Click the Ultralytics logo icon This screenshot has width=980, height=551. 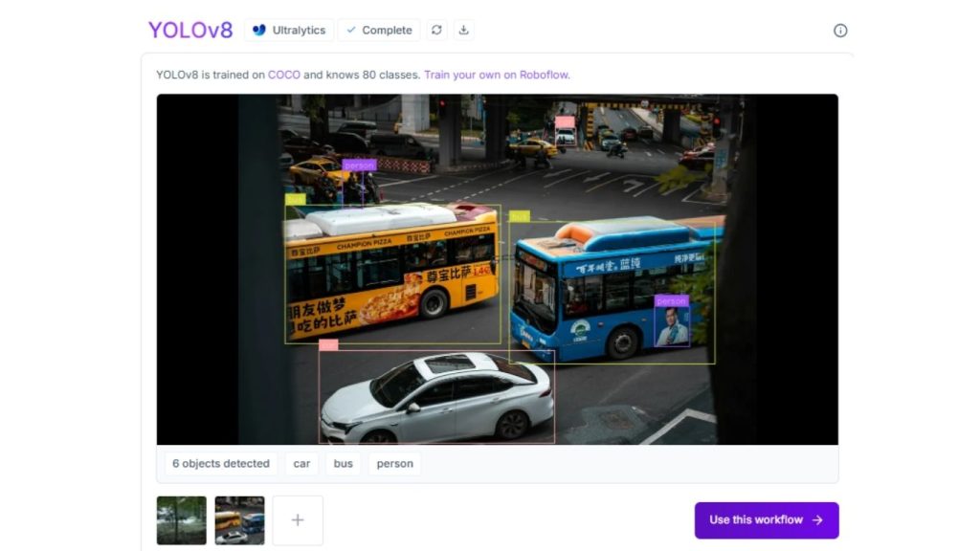click(x=256, y=30)
